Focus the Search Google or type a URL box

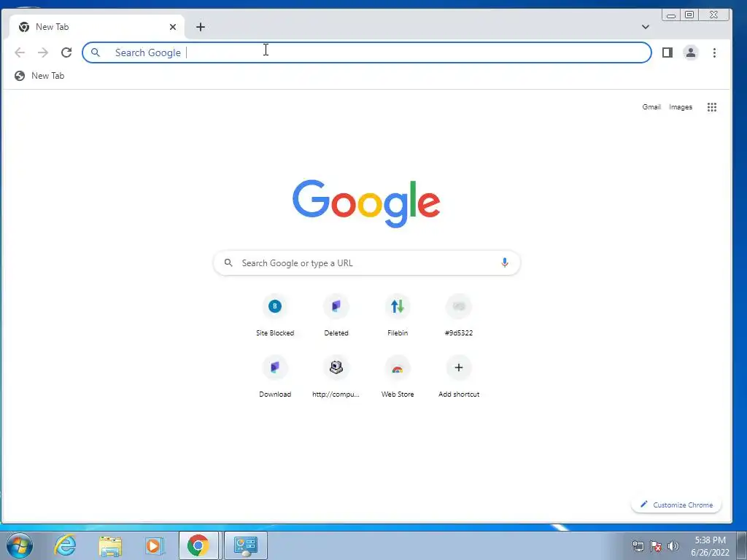coord(366,262)
